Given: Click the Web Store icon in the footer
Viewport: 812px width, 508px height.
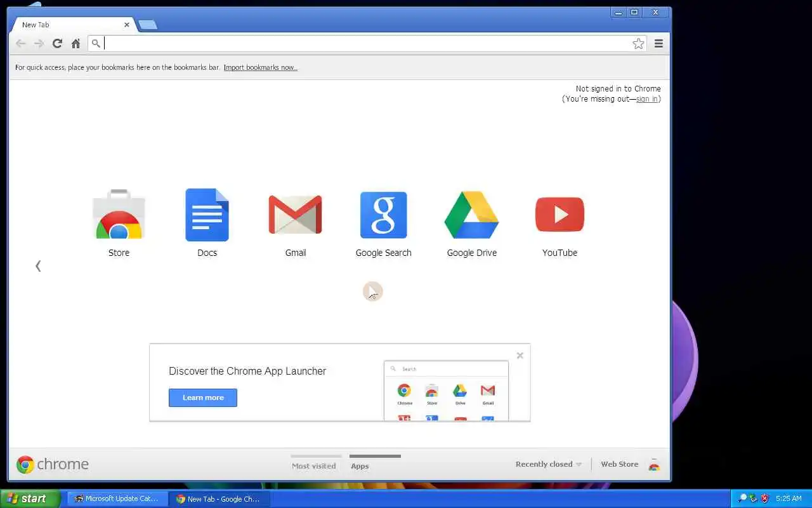Looking at the screenshot, I should [x=654, y=465].
